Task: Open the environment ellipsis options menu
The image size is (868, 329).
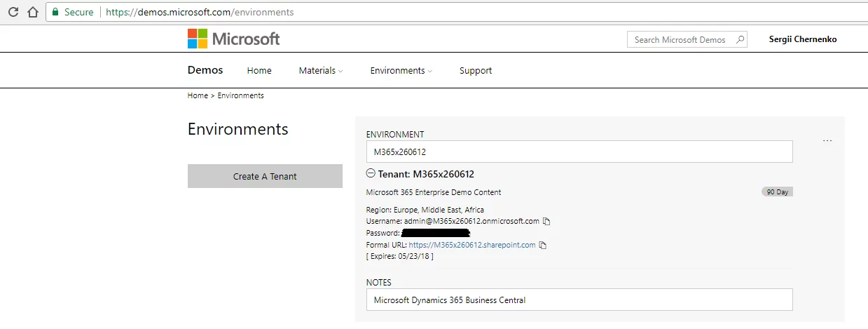Action: coord(827,141)
